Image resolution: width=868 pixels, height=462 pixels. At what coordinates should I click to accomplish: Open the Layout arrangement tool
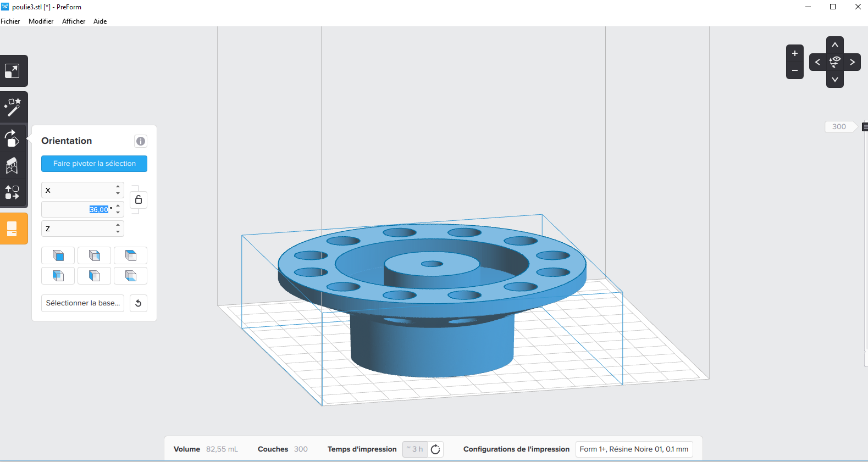tap(12, 192)
